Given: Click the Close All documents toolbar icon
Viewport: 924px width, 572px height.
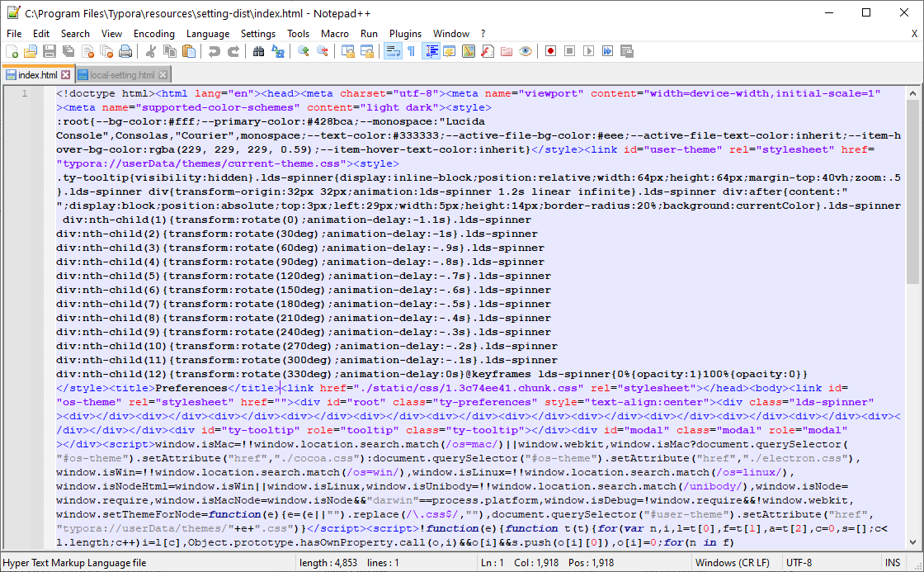Looking at the screenshot, I should pos(106,51).
